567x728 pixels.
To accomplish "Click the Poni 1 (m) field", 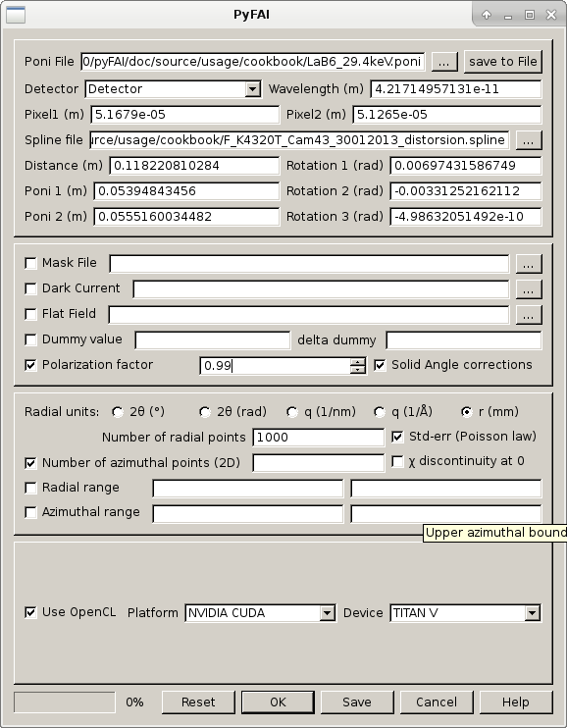I will pos(186,191).
